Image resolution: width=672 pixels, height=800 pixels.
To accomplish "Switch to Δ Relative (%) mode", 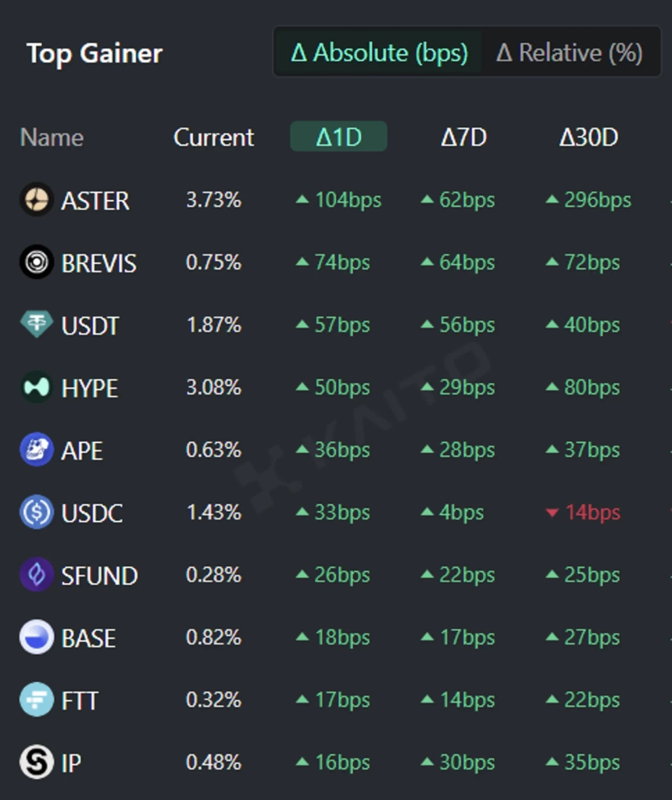I will pyautogui.click(x=569, y=53).
